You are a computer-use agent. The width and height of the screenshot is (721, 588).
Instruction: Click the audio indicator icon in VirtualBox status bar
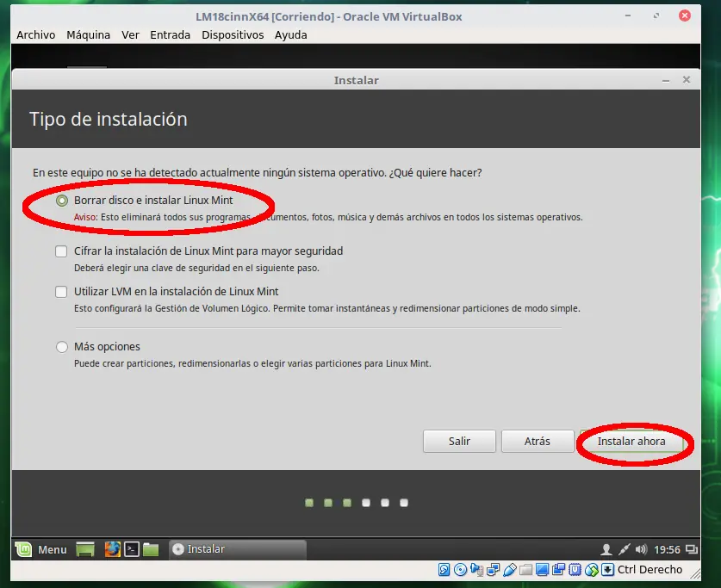point(477,570)
